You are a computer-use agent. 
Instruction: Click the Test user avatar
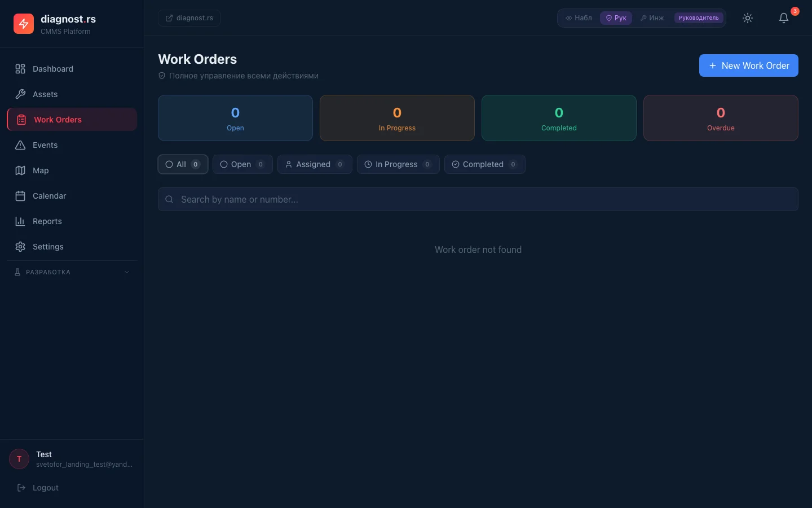coord(19,459)
